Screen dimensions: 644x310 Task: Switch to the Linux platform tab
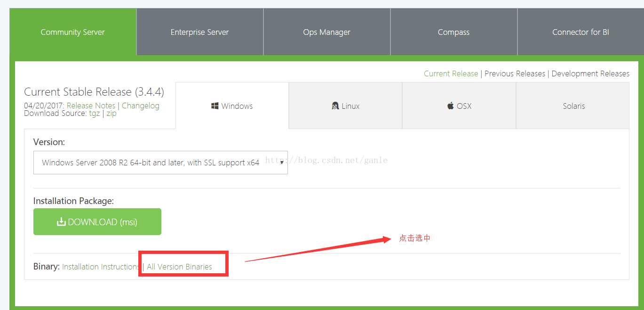tap(346, 106)
